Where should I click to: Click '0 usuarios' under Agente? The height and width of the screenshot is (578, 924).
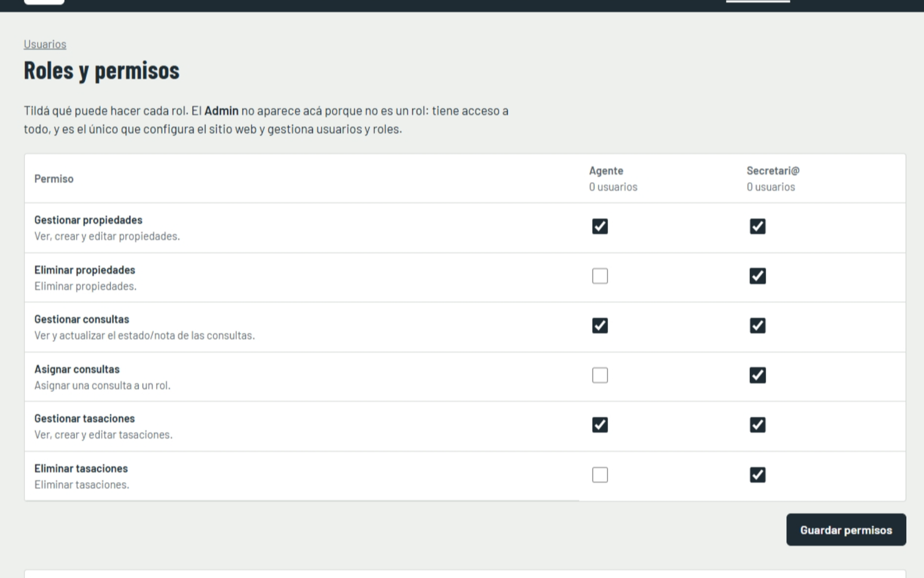[613, 187]
